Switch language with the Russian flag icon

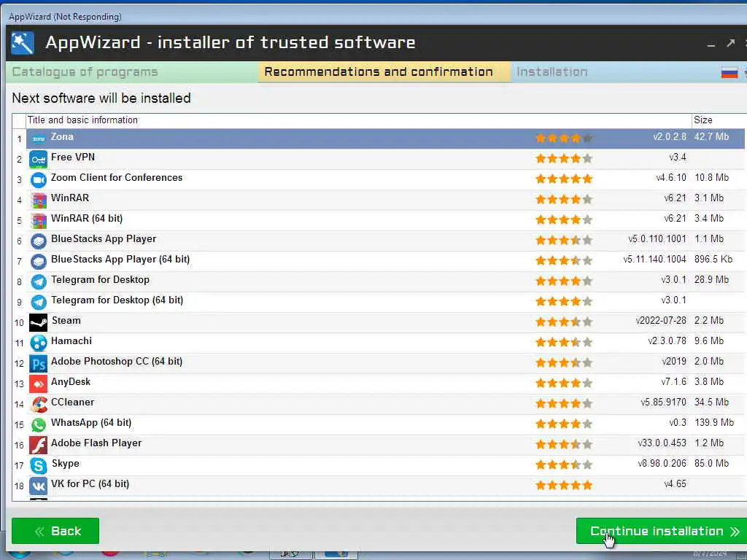729,72
